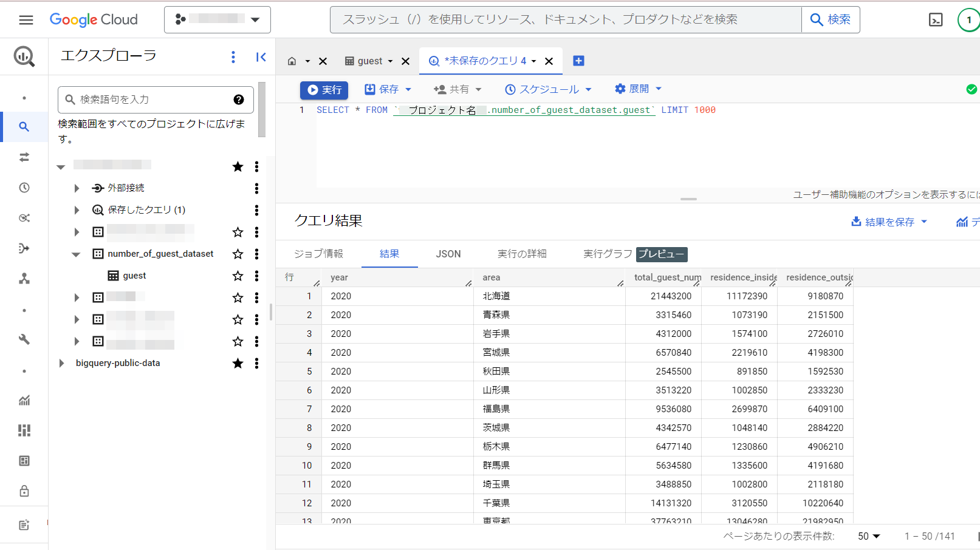Open the BigQuery Studio navigation icon

[x=24, y=56]
